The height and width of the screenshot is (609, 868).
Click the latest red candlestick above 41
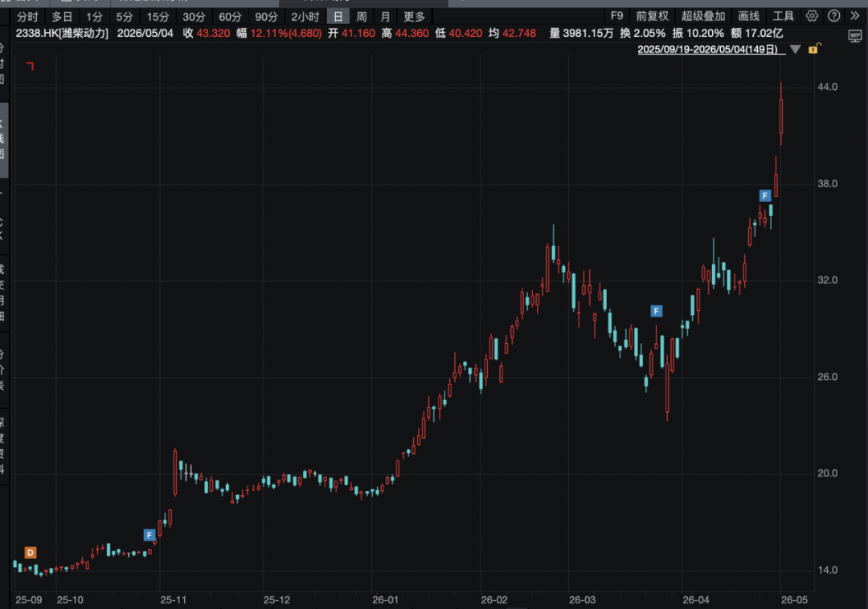(781, 116)
